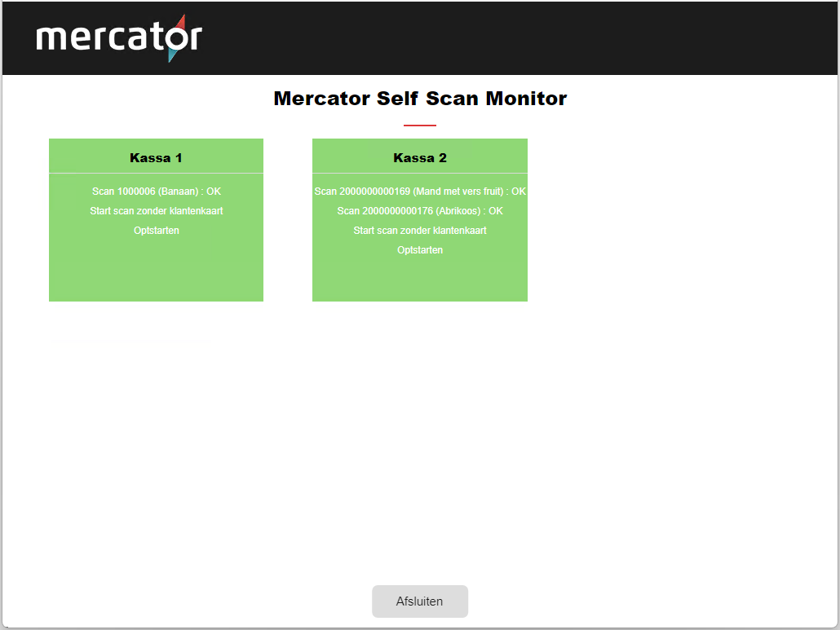
Task: Click empty green area at bottom of Kassa 2
Action: click(x=420, y=281)
